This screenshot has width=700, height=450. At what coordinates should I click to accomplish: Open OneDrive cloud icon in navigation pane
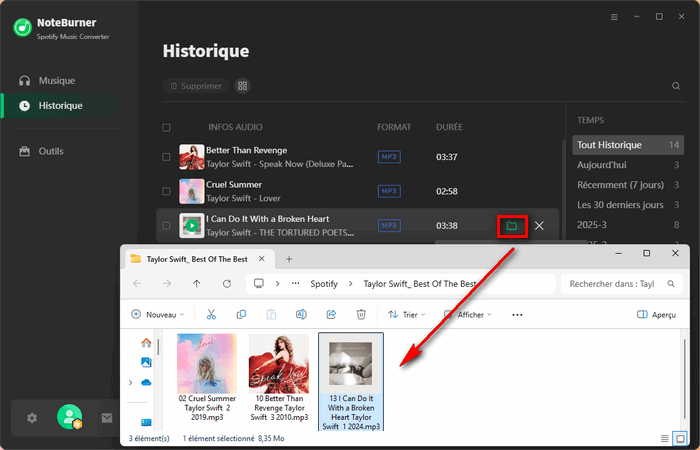click(x=146, y=383)
